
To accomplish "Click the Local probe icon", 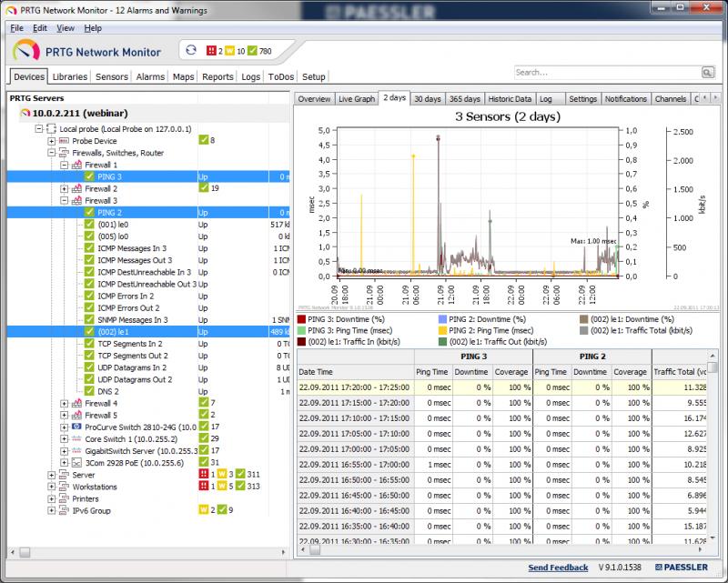I will (52, 129).
